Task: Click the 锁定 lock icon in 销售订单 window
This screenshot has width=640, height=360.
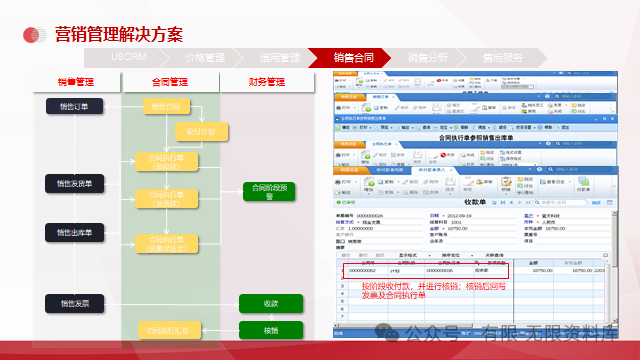Action: pyautogui.click(x=504, y=108)
